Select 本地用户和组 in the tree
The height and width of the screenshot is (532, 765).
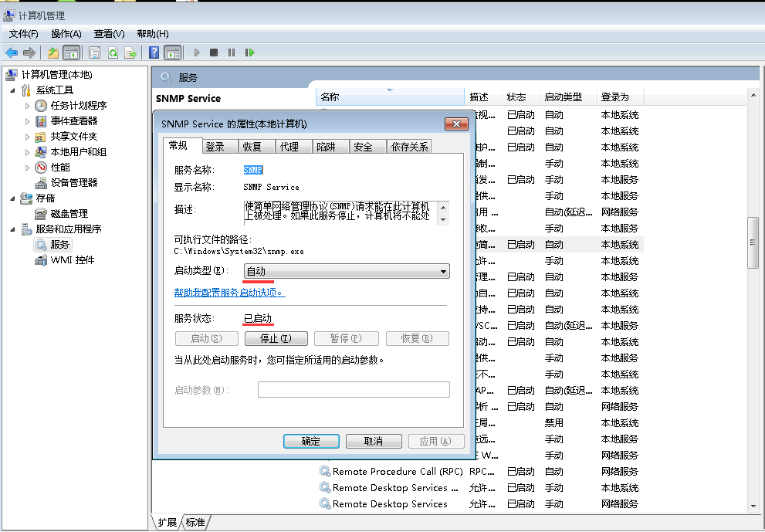click(x=79, y=152)
